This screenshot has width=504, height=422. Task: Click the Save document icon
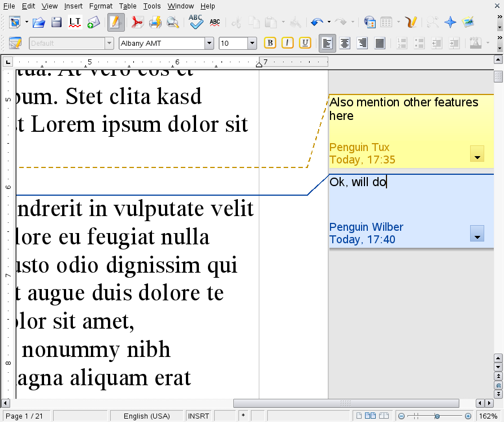57,23
